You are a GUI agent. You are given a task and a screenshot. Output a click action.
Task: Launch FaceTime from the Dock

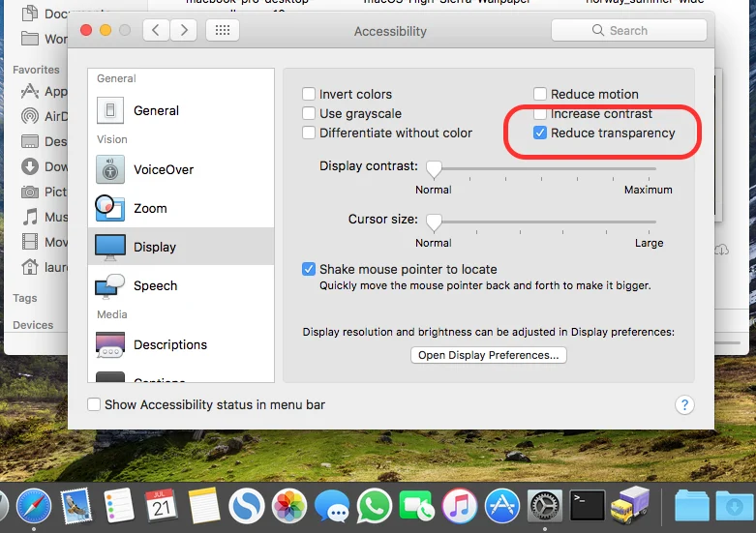click(416, 507)
